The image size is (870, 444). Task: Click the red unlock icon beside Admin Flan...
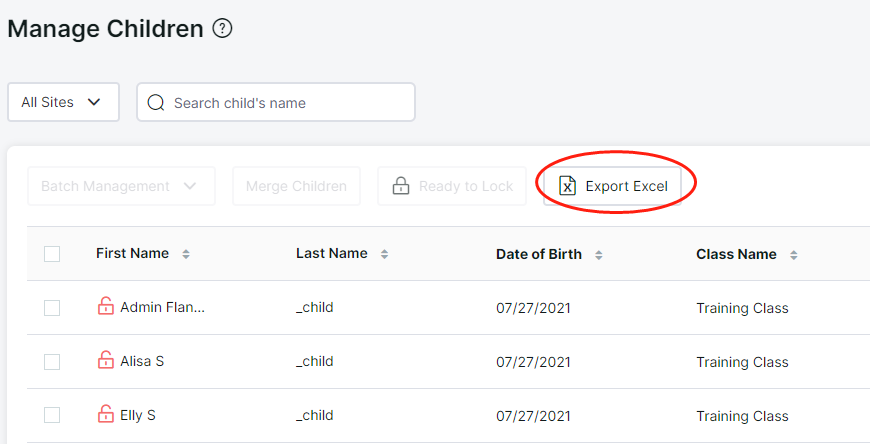pyautogui.click(x=105, y=306)
